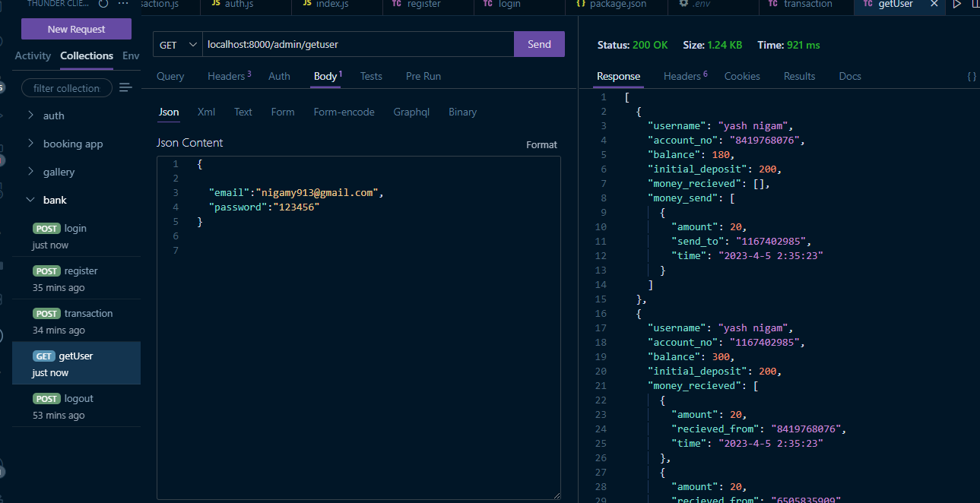Click the New Request button
This screenshot has width=980, height=503.
[76, 28]
